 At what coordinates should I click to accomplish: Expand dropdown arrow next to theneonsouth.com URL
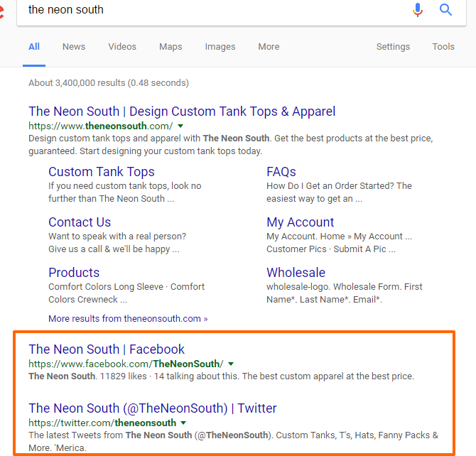coord(180,126)
